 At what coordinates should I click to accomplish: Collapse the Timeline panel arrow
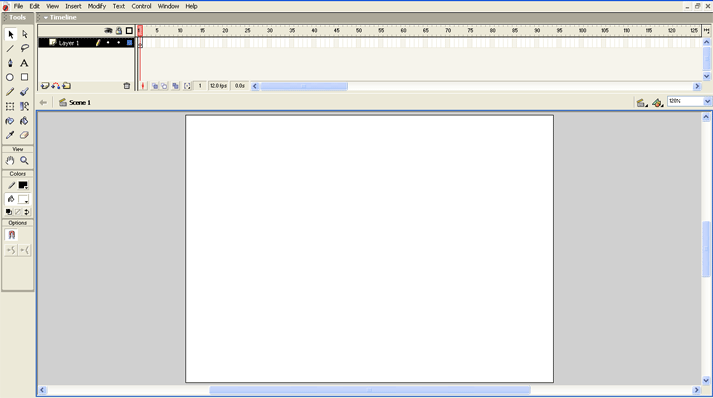(45, 18)
